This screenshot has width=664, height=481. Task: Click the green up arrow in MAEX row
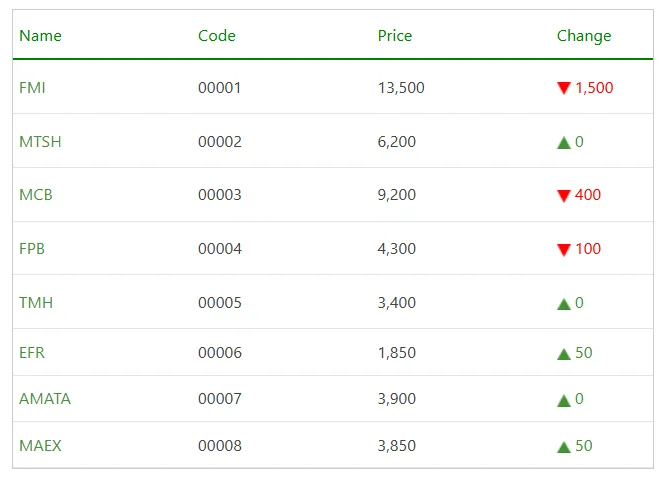[x=564, y=447]
